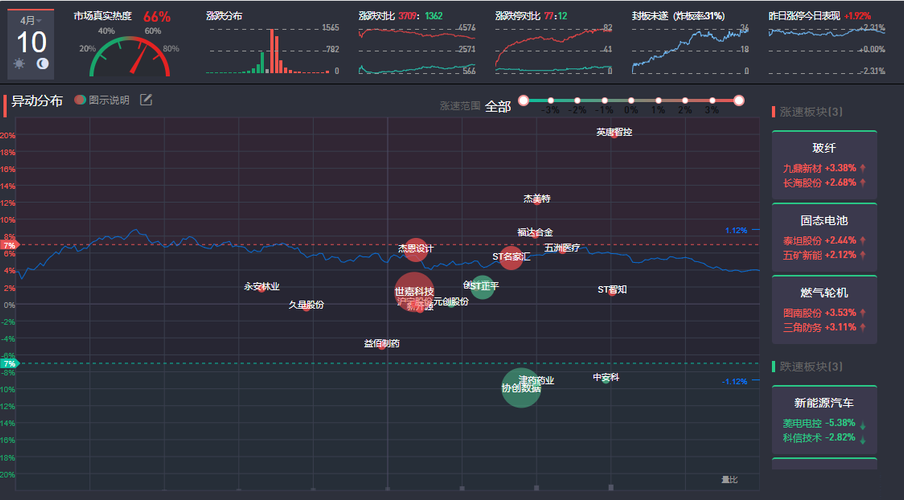Select the 元创股份 bubble
904x500 pixels.
point(451,303)
